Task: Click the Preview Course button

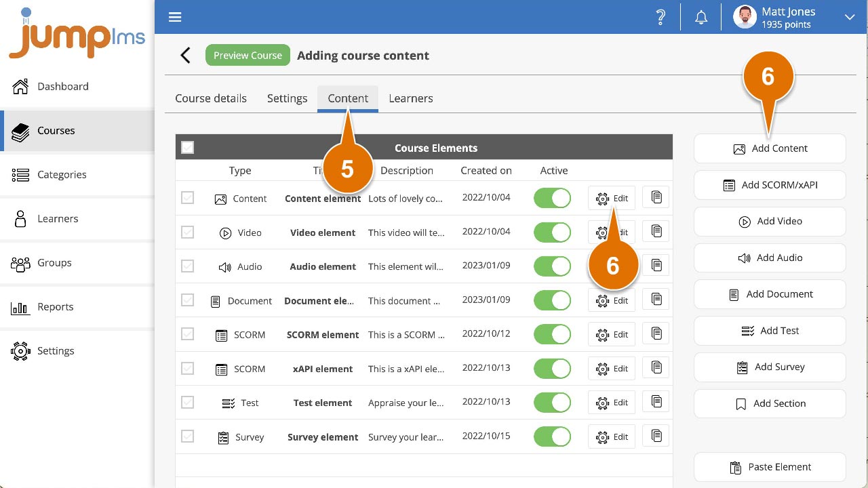Action: coord(248,56)
